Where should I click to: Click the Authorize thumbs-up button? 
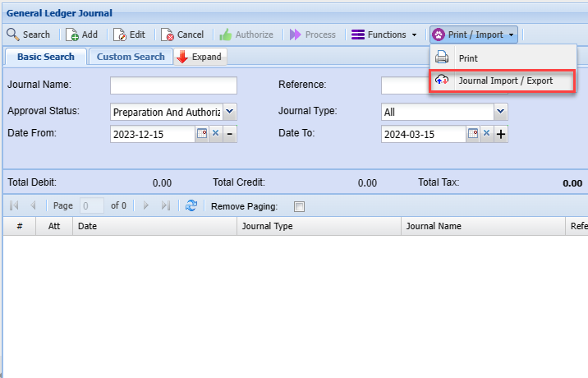[x=246, y=35]
